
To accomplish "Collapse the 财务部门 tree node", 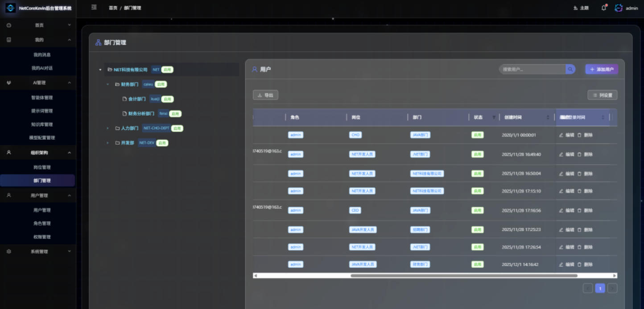I will (x=107, y=84).
